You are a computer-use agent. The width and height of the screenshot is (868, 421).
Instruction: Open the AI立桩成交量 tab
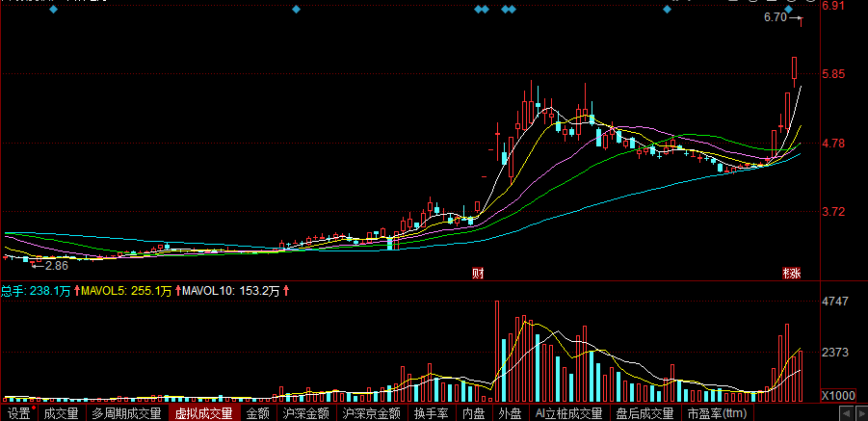point(569,413)
